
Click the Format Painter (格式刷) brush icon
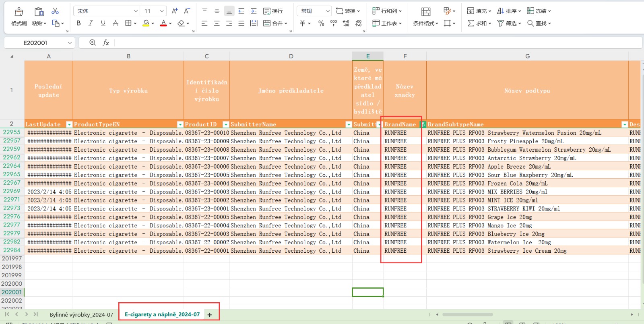[19, 12]
